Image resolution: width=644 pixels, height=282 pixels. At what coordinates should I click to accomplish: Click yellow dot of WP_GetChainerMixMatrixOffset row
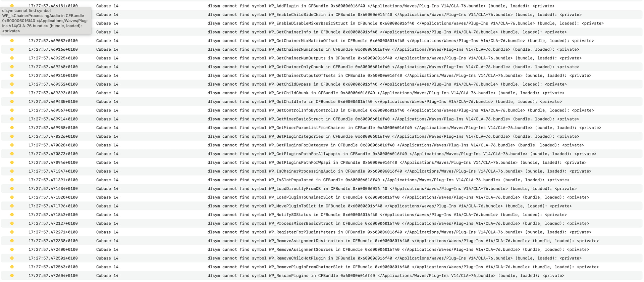[x=12, y=41]
